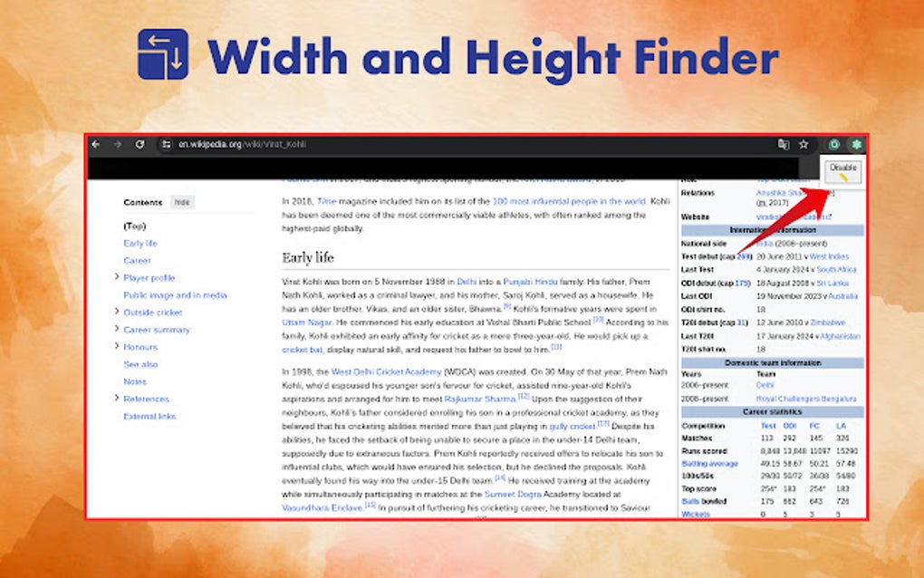This screenshot has width=924, height=578.
Task: Open Royal Challengers Bengaluru link
Action: click(806, 399)
